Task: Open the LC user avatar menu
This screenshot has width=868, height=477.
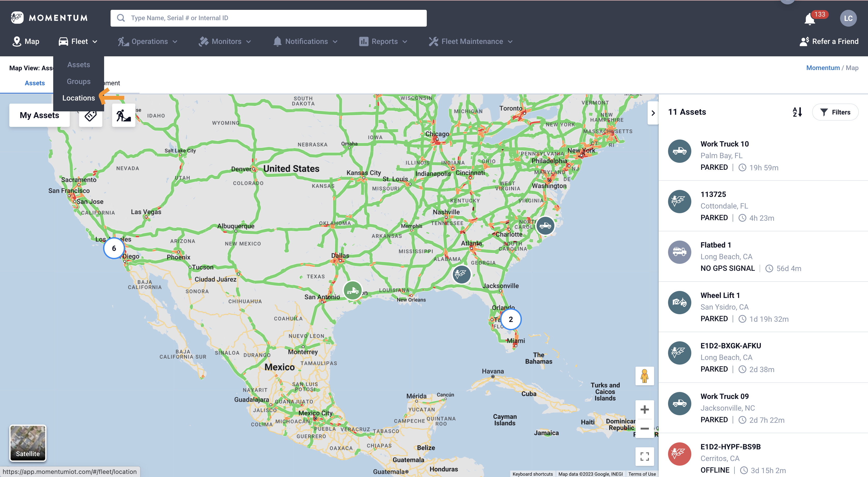Action: 848,18
